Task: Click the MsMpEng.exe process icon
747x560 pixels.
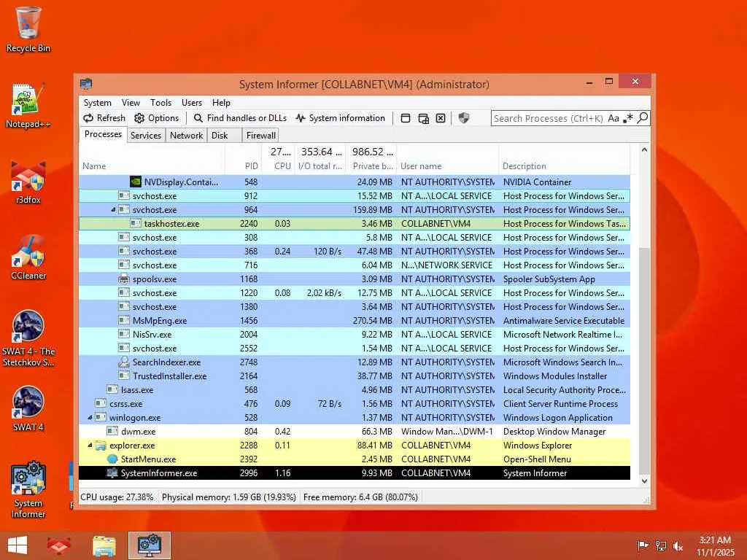Action: (x=124, y=321)
